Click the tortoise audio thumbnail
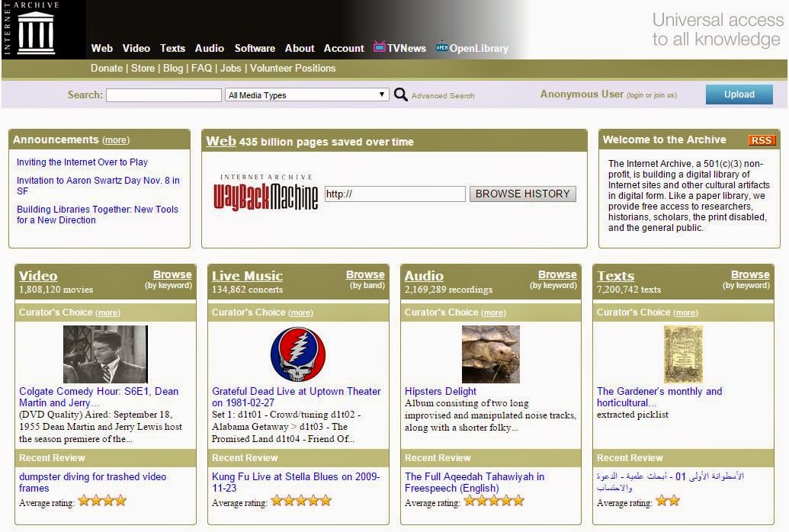 point(491,354)
